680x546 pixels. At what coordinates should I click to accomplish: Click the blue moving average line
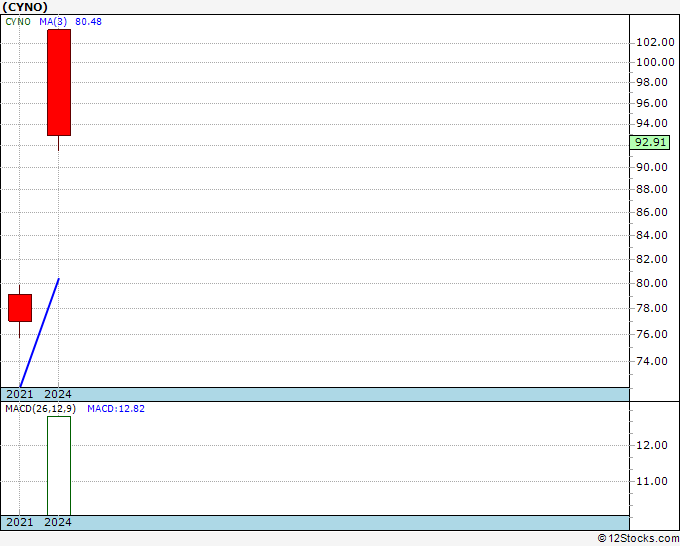tap(39, 333)
